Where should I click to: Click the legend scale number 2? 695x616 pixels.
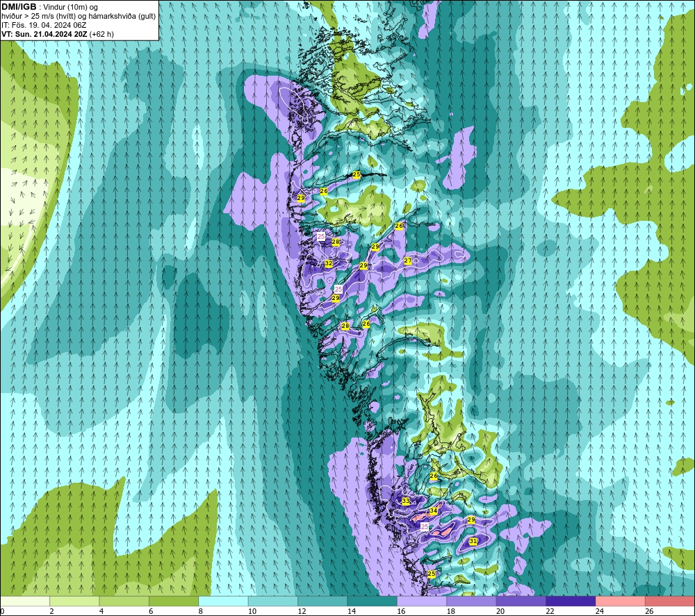(52, 611)
